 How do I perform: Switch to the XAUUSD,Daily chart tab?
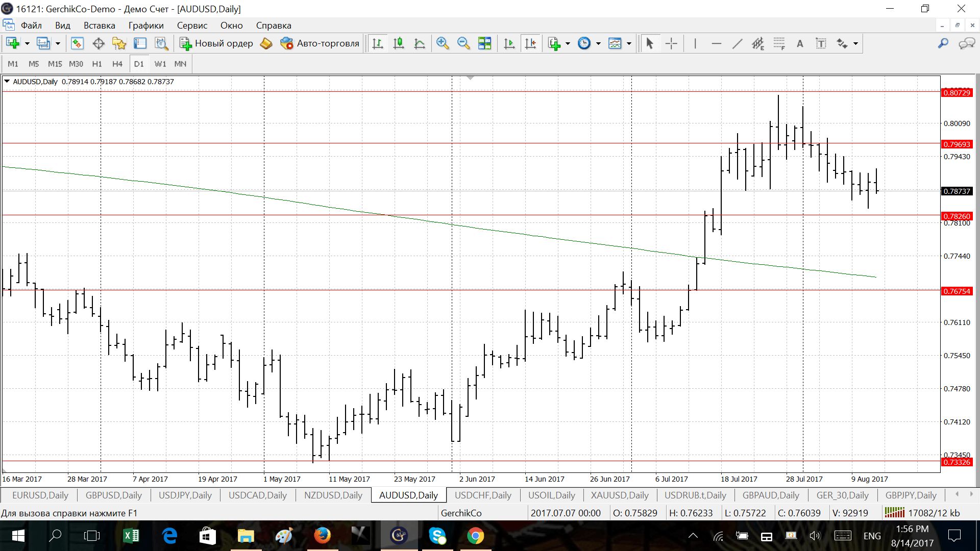pos(619,495)
